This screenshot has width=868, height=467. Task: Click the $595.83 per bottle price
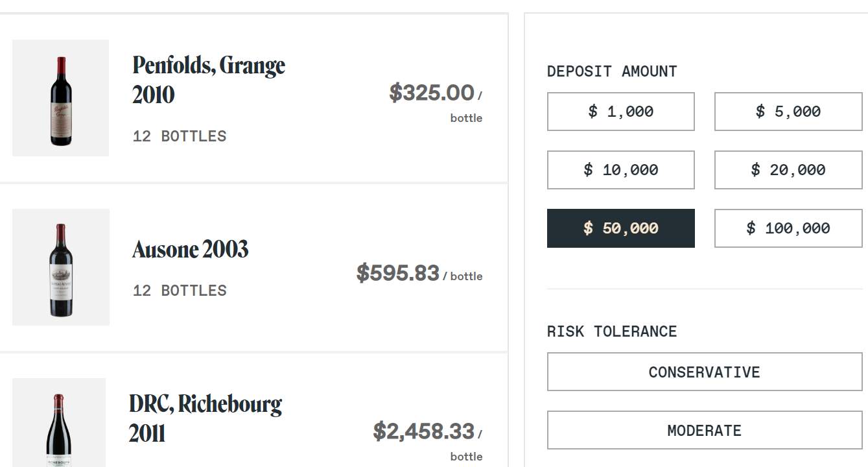point(419,273)
